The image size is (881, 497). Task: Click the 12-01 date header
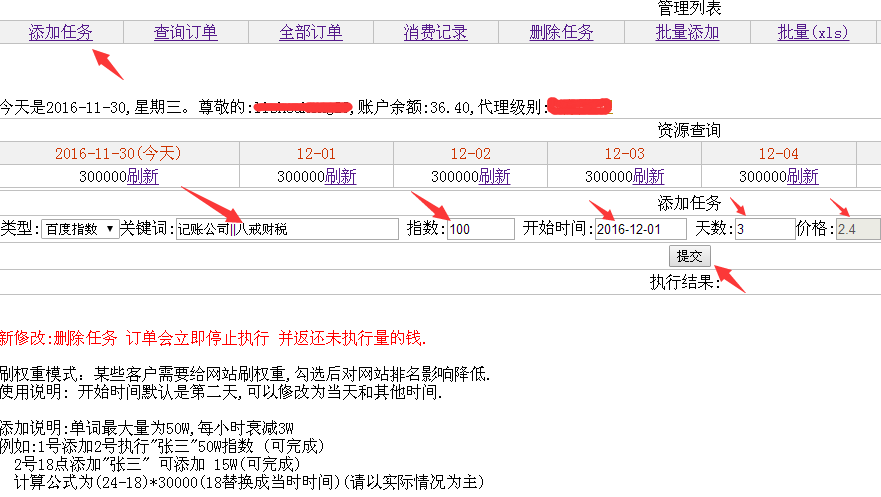tap(316, 154)
